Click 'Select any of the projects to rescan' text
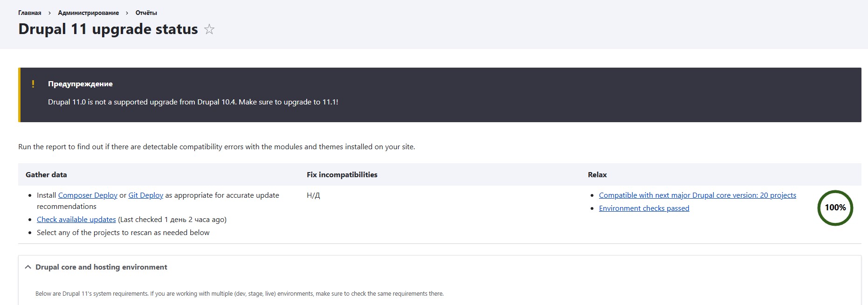The image size is (868, 305). pyautogui.click(x=123, y=233)
